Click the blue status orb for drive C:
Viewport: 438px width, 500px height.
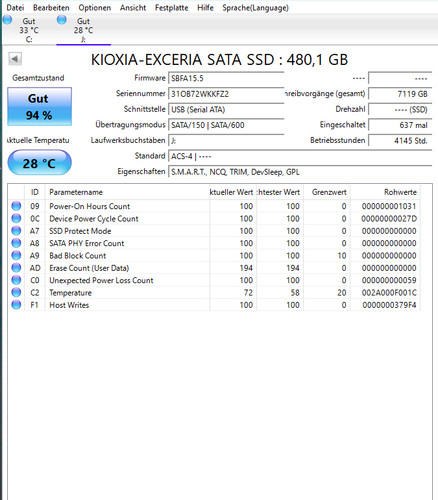[x=7, y=20]
